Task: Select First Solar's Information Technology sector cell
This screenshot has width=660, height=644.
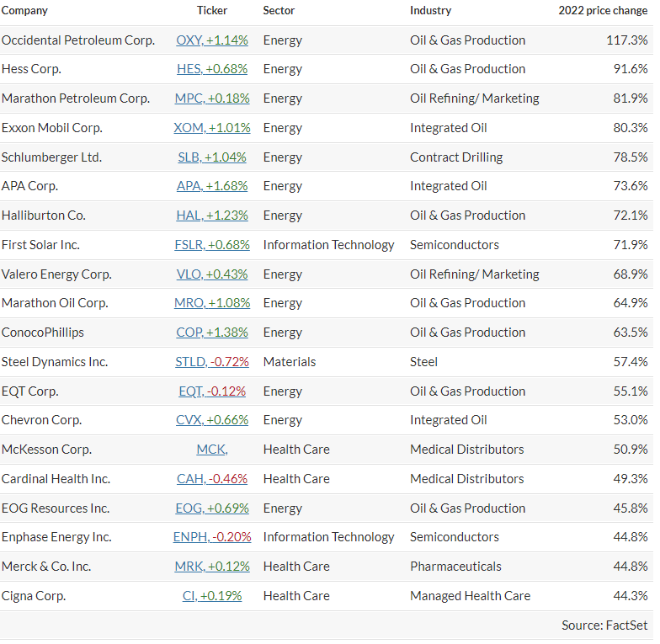Action: coord(328,245)
